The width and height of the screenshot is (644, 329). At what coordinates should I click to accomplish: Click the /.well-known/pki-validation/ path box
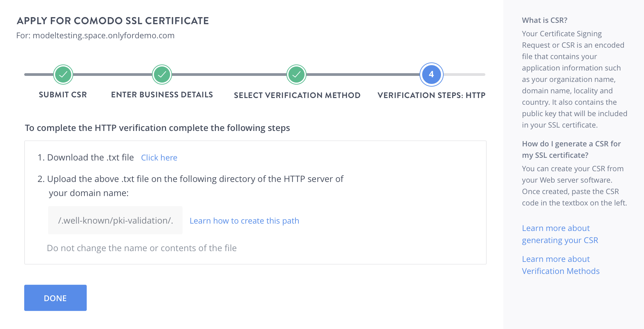tap(115, 221)
